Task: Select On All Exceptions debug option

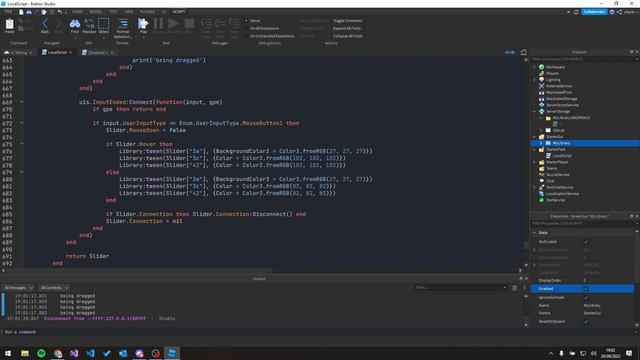Action: pyautogui.click(x=264, y=28)
